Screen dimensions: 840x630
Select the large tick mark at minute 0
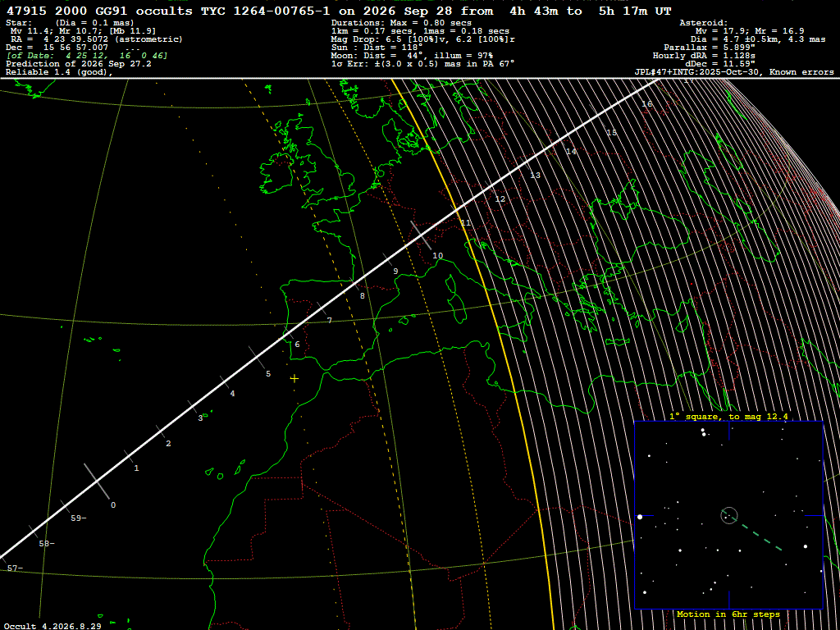click(97, 481)
